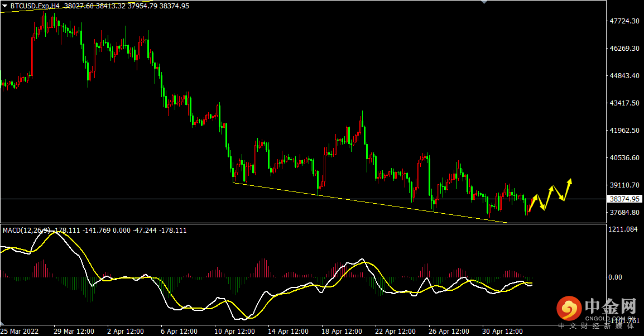The width and height of the screenshot is (644, 336).
Task: Click the 43417.50 price scale label
Action: 624,103
